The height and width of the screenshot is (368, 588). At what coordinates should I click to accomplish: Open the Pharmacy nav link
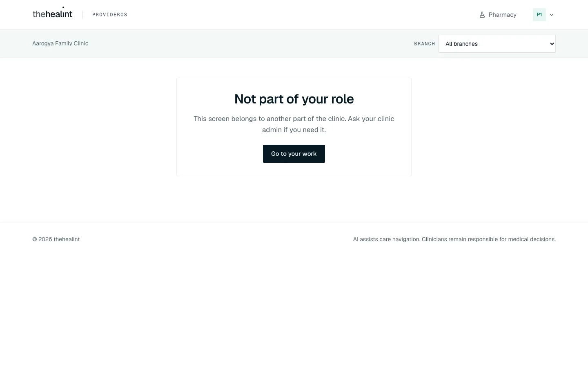pyautogui.click(x=498, y=15)
